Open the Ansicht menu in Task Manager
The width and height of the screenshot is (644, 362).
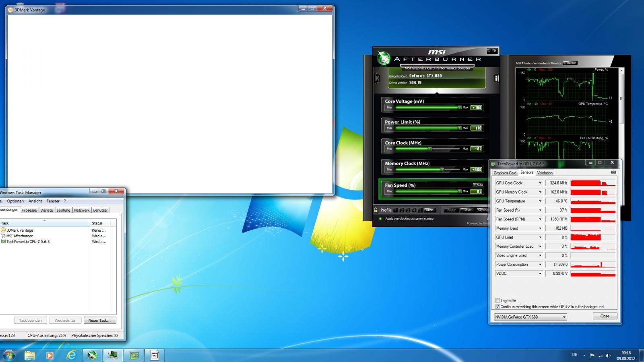coord(35,201)
